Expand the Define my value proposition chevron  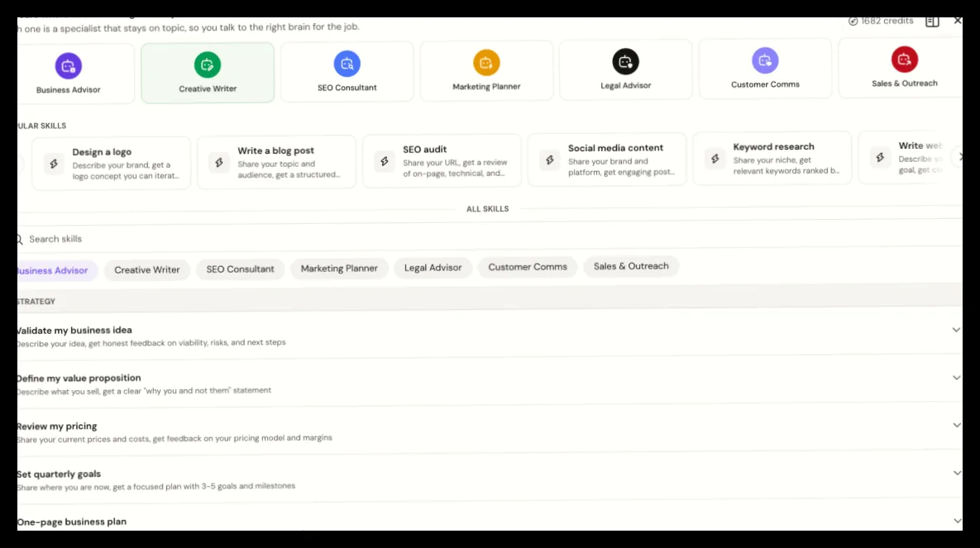click(956, 378)
